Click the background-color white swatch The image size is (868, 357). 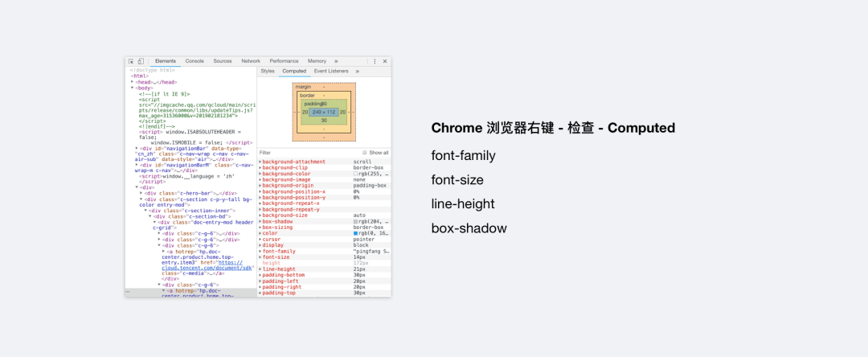[355, 174]
